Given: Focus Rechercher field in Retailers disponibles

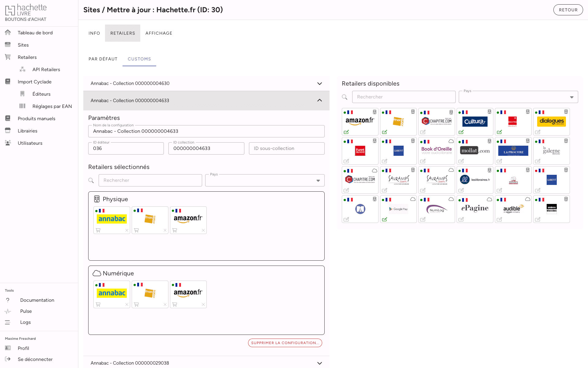Looking at the screenshot, I should (x=404, y=97).
